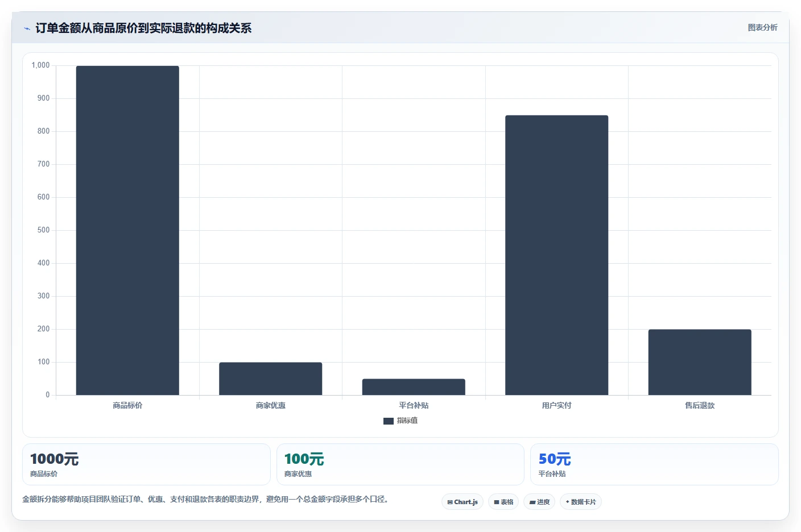Click the 指标值 legend label
The image size is (801, 532).
(x=407, y=421)
